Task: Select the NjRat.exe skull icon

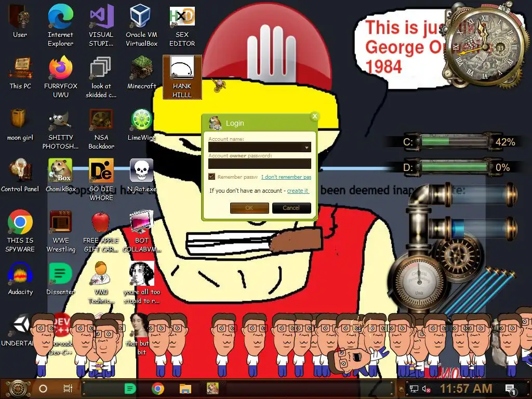Action: tap(141, 176)
